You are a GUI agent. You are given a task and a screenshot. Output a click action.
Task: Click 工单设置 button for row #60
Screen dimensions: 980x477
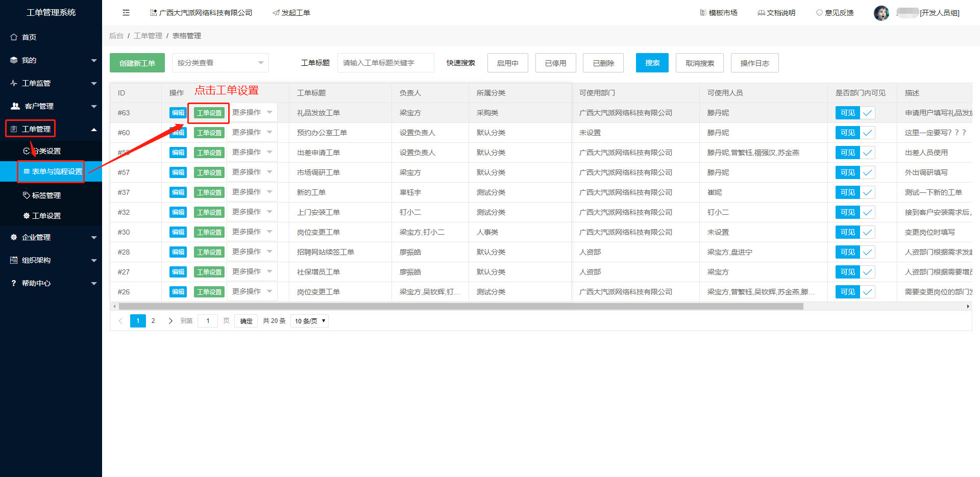[209, 133]
